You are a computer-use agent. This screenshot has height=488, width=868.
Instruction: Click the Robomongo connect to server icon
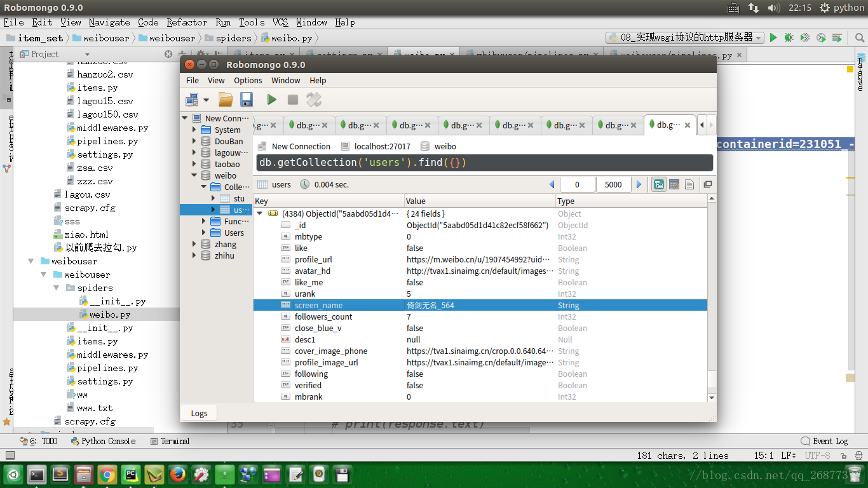[x=192, y=100]
